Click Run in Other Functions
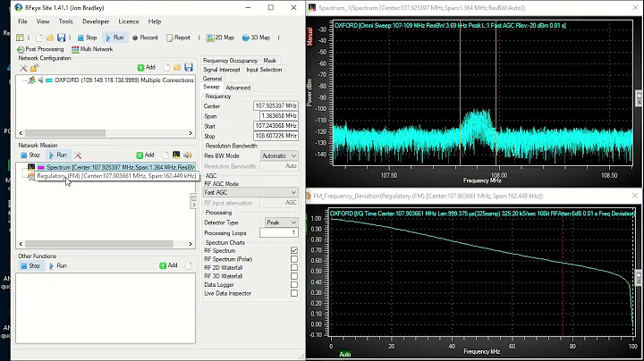This screenshot has width=644, height=361. (x=57, y=265)
